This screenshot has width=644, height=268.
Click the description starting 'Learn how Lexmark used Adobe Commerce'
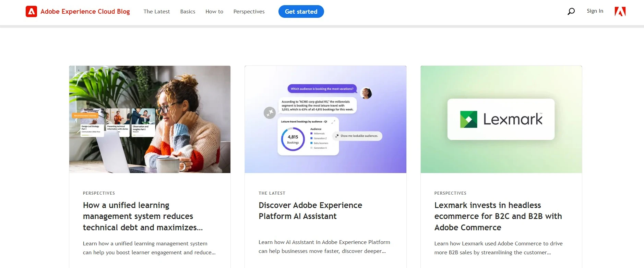pyautogui.click(x=498, y=248)
